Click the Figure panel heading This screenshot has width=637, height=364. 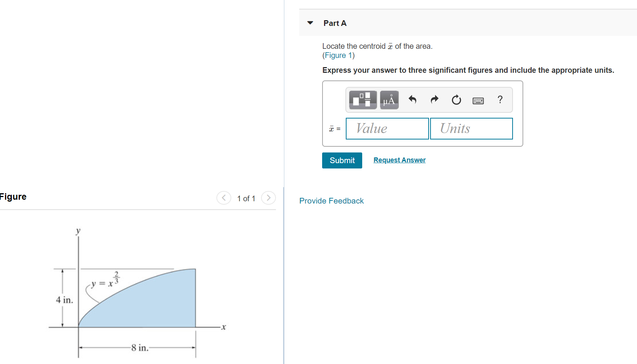pyautogui.click(x=13, y=197)
